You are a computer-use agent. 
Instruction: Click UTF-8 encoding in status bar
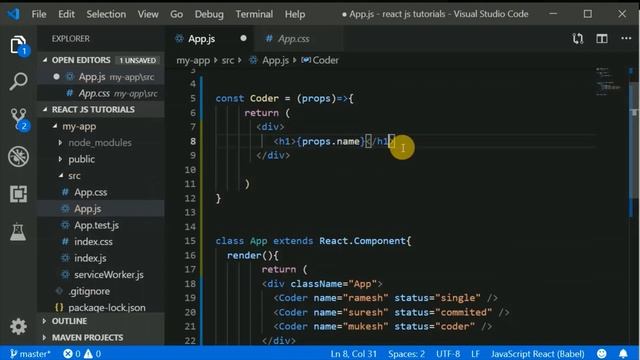[x=448, y=353]
